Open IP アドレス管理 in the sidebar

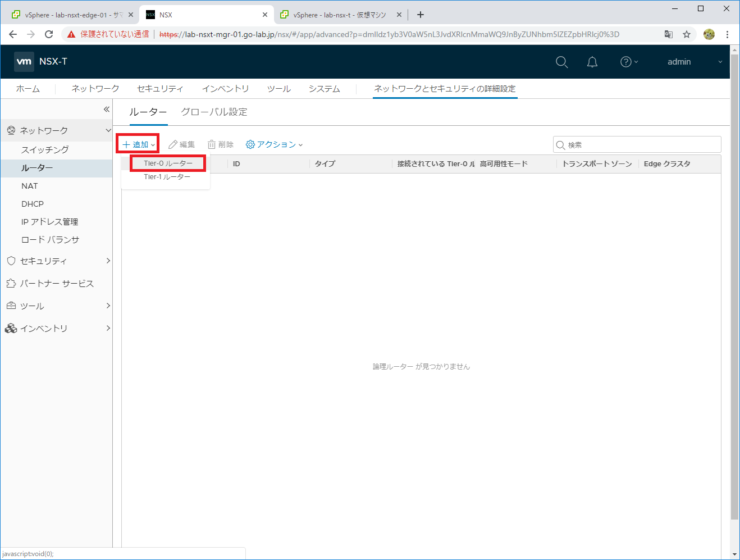point(49,222)
